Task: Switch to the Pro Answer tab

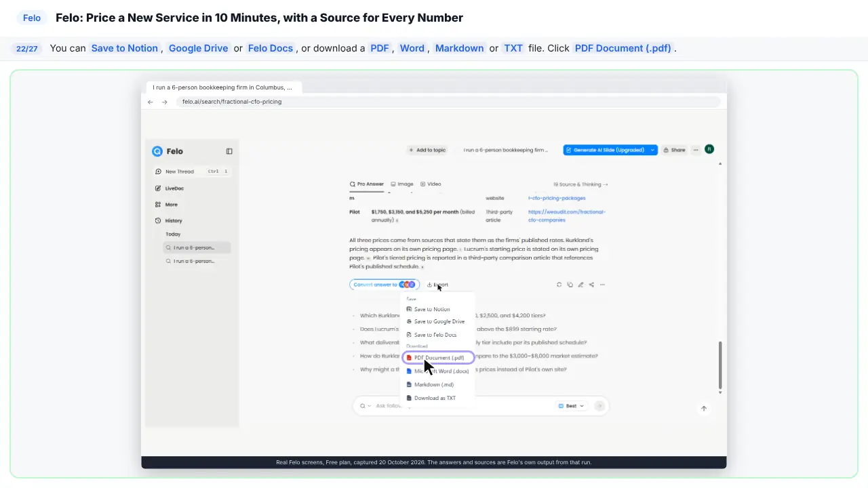Action: point(367,184)
